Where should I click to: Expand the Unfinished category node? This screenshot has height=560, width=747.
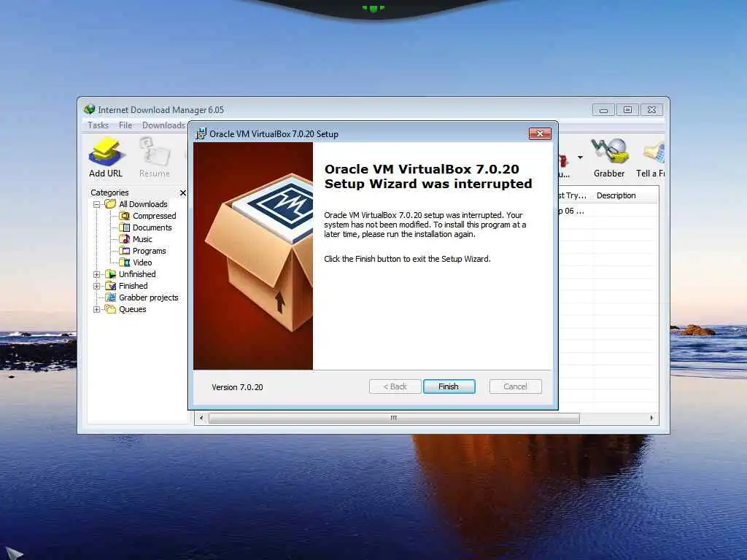(x=97, y=274)
